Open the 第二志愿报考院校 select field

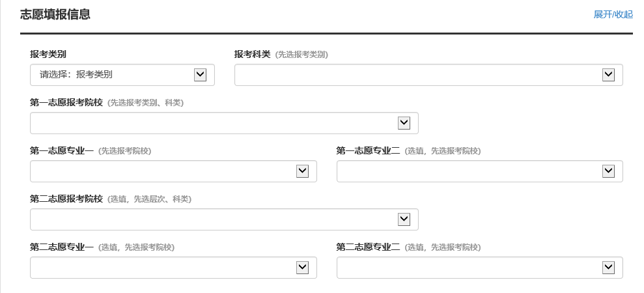(x=214, y=219)
